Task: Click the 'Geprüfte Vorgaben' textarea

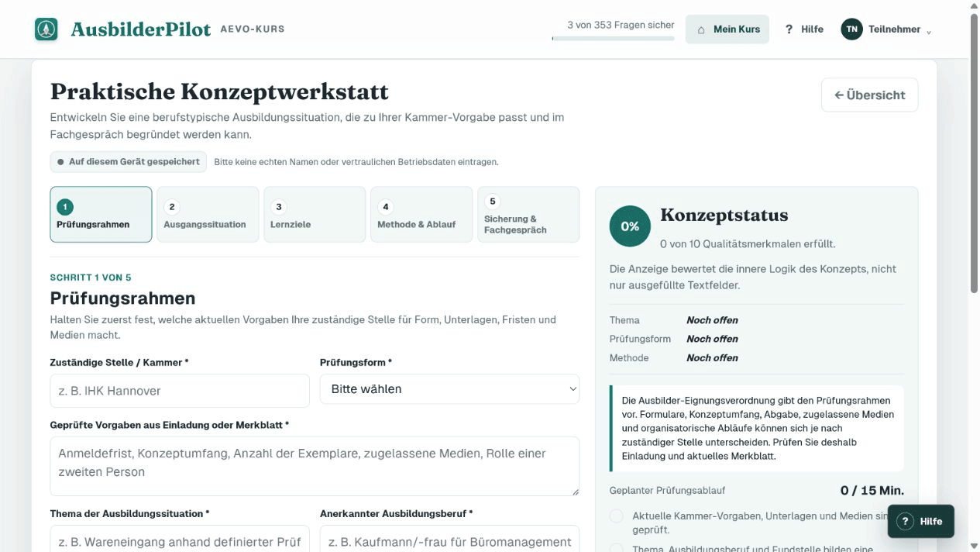Action: click(315, 466)
